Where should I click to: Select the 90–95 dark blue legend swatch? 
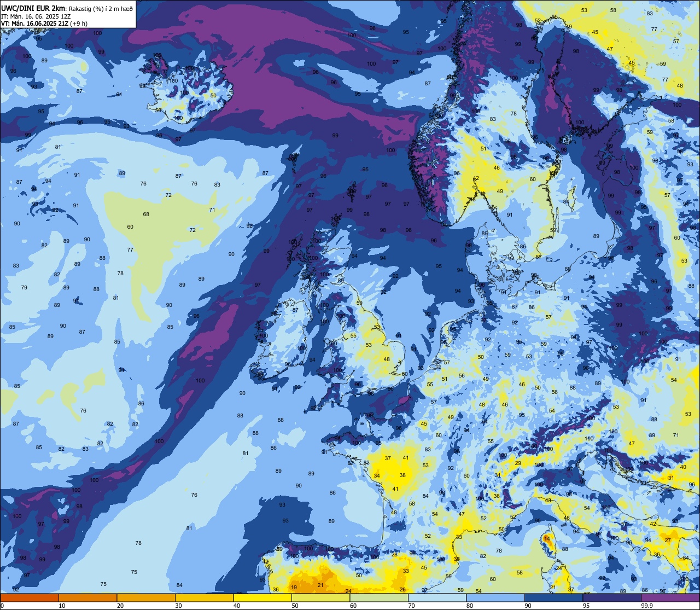[553, 597]
